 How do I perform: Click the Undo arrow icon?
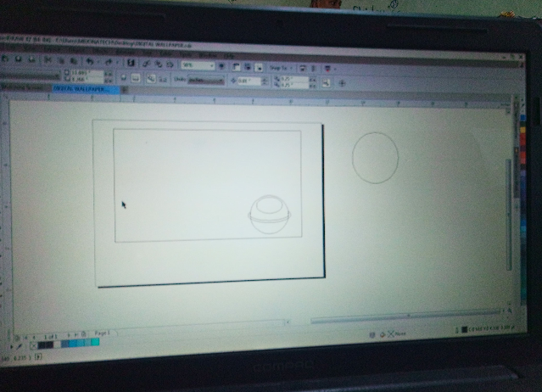[90, 62]
